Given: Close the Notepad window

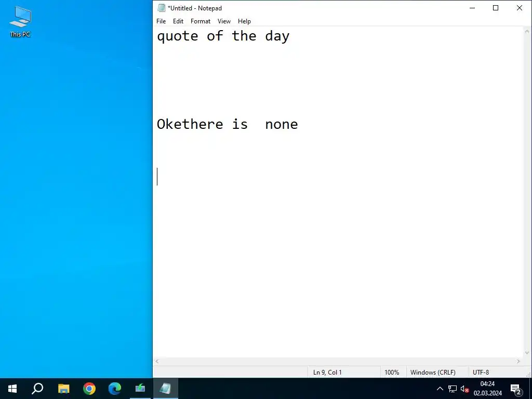Looking at the screenshot, I should click(519, 8).
